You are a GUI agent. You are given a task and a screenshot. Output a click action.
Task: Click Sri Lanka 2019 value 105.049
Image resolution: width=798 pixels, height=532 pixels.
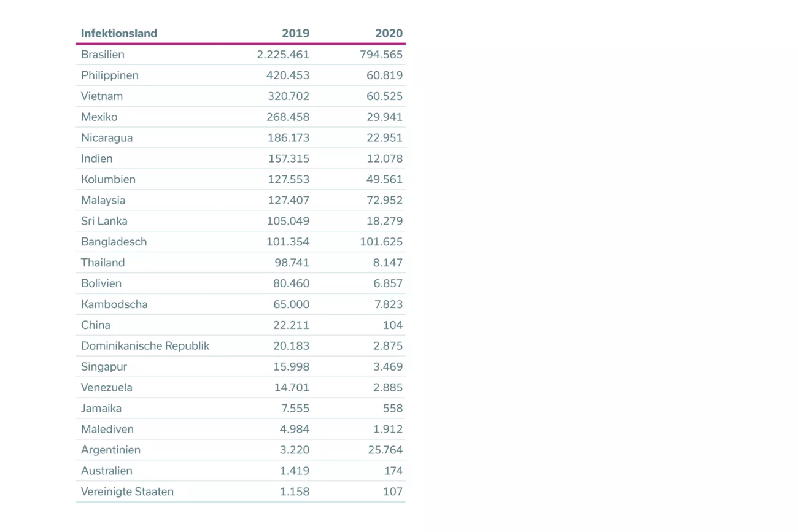pos(289,221)
